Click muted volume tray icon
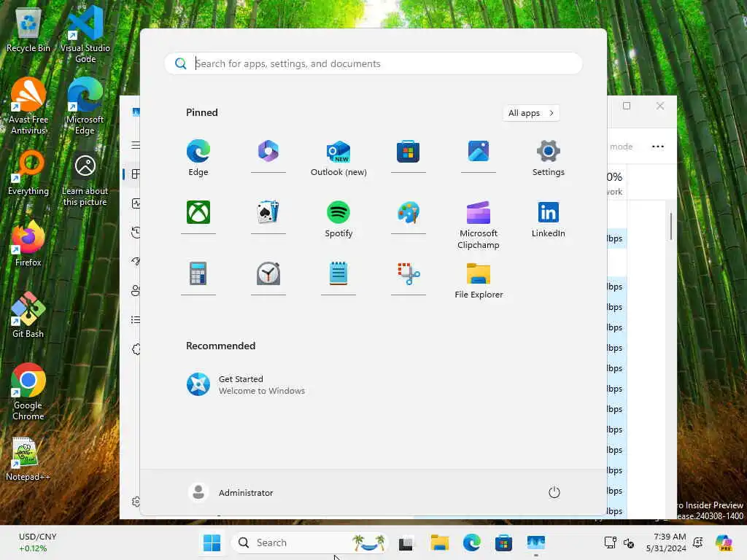The height and width of the screenshot is (560, 747). click(629, 542)
